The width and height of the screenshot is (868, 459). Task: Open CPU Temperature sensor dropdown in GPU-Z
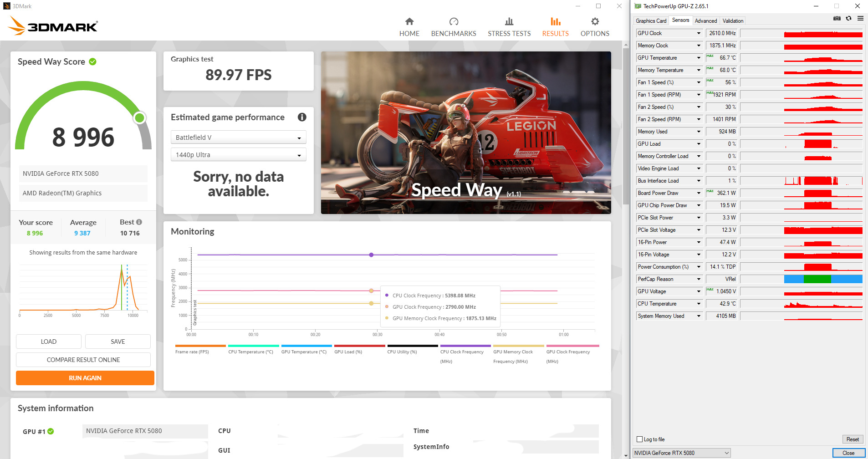point(699,304)
